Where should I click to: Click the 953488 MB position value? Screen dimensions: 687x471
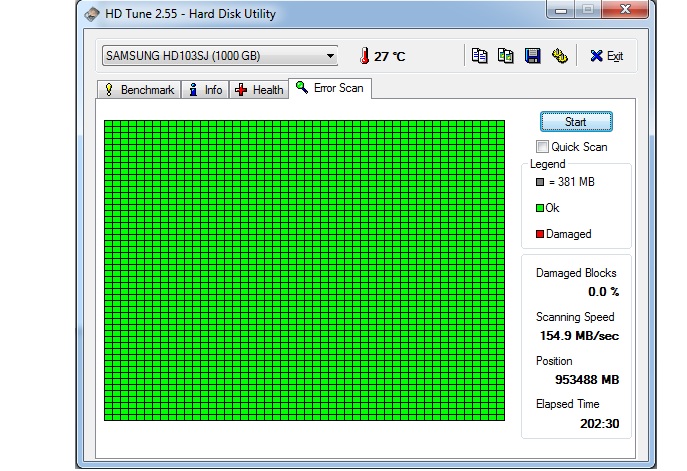point(587,379)
